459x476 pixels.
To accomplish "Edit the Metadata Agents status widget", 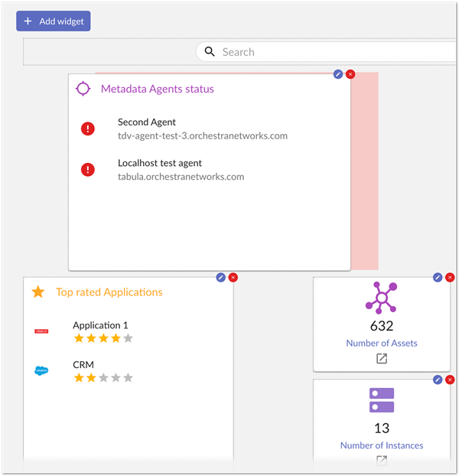I will (338, 74).
